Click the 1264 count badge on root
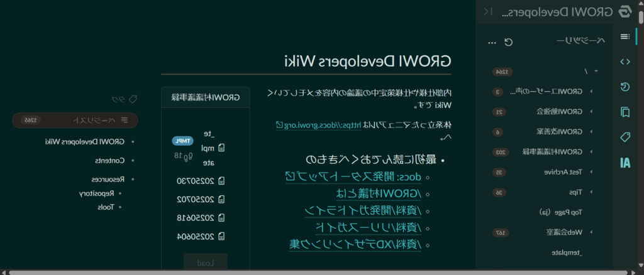 (x=502, y=72)
